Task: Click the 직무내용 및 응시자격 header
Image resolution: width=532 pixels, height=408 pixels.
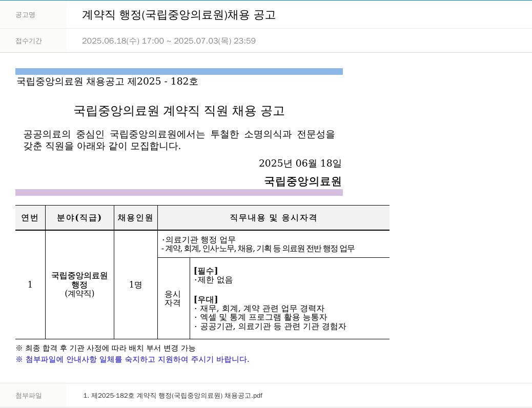Action: click(x=273, y=217)
